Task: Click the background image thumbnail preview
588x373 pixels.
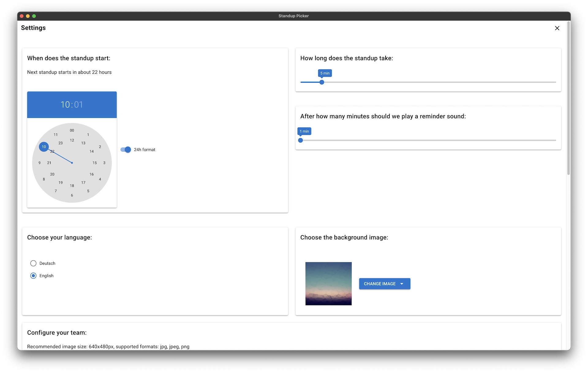Action: tap(328, 284)
